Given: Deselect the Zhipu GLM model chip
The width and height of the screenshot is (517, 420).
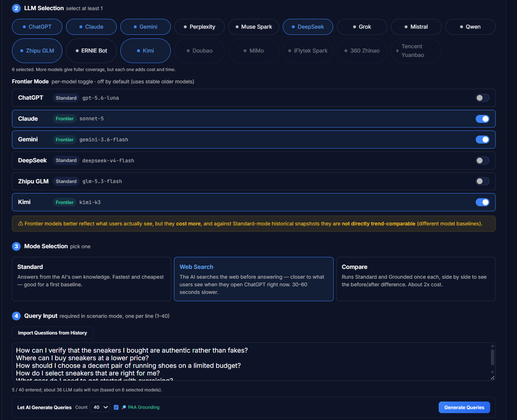Looking at the screenshot, I should point(37,51).
